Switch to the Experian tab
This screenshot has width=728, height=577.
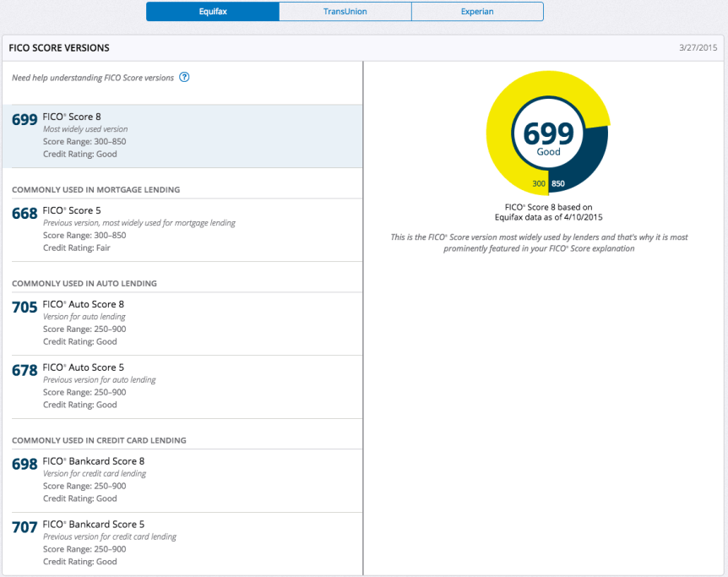(477, 11)
